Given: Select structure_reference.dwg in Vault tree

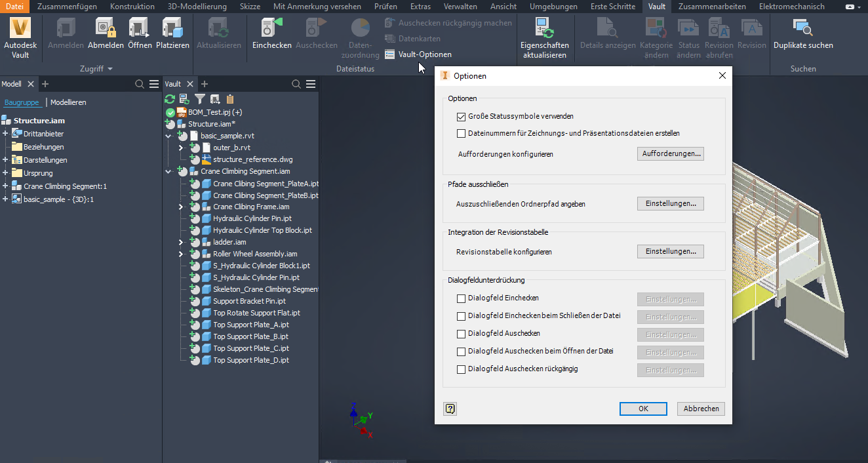Looking at the screenshot, I should click(x=253, y=159).
